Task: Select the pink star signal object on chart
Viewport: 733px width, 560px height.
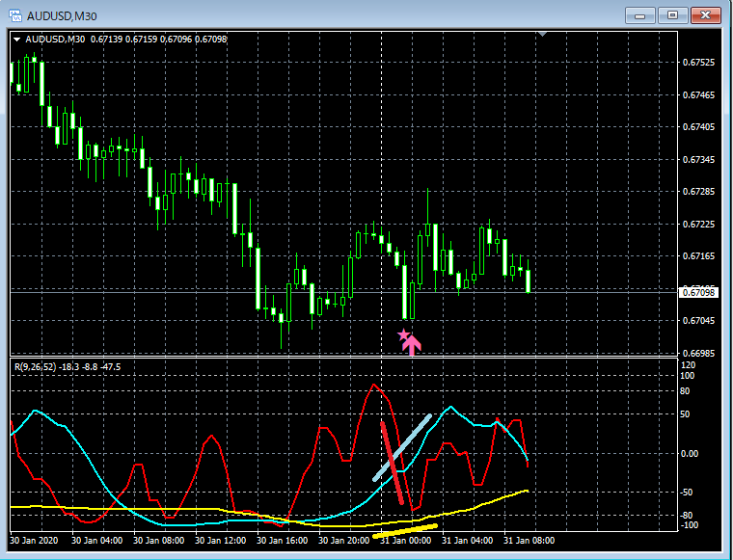Action: coord(403,334)
